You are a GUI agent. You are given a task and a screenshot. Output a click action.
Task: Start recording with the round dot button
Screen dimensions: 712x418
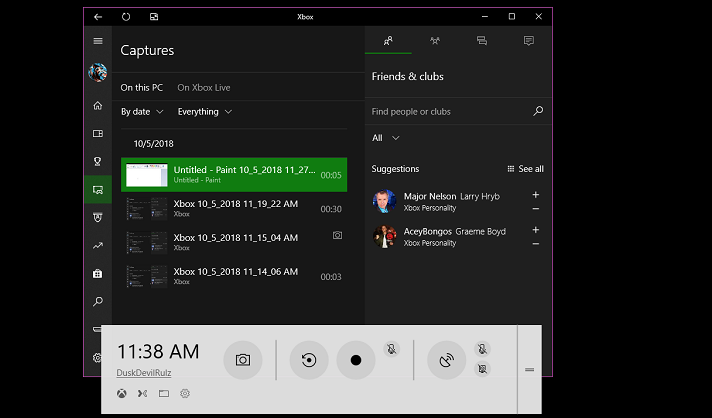click(x=356, y=360)
